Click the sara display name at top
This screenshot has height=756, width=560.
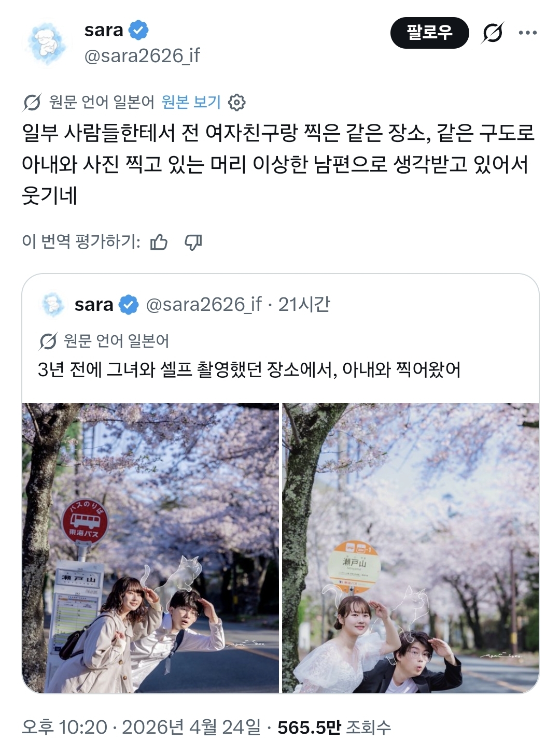(x=104, y=30)
